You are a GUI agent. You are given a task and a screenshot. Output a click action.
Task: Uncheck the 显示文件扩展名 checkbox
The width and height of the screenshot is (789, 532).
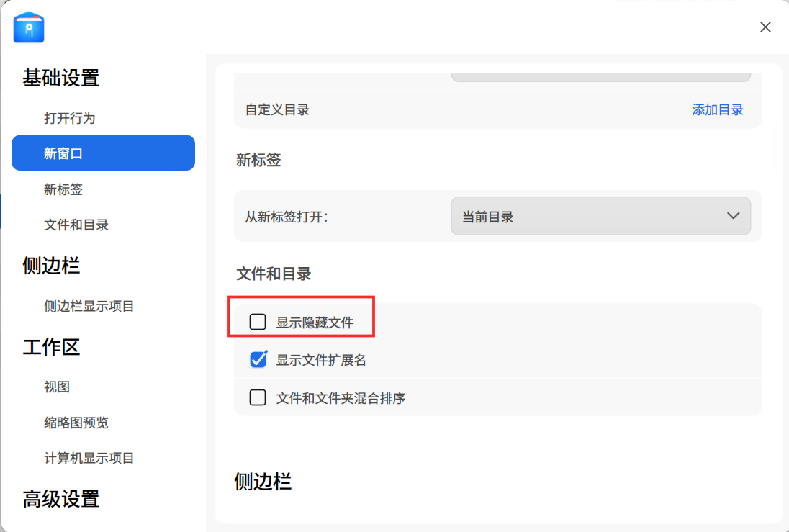(x=258, y=359)
